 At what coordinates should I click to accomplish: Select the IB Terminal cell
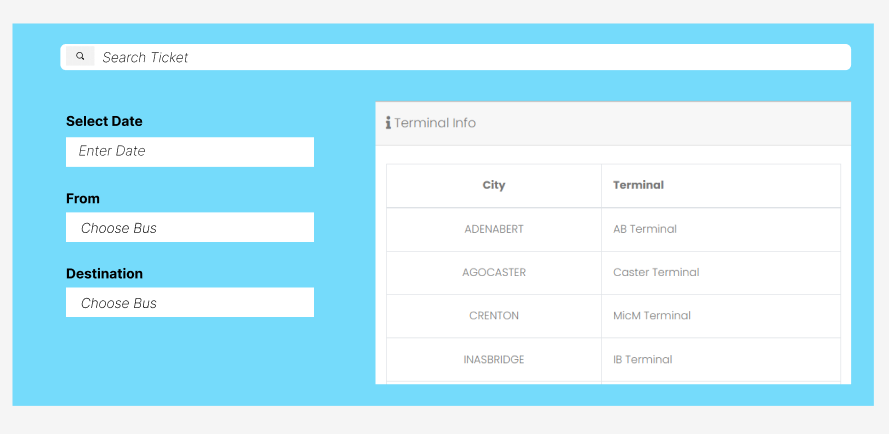click(x=721, y=360)
